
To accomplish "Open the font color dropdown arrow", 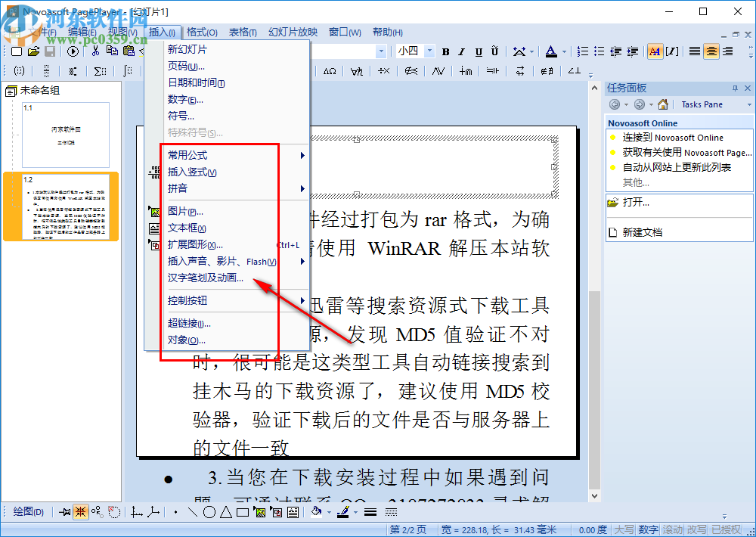I will pos(564,52).
